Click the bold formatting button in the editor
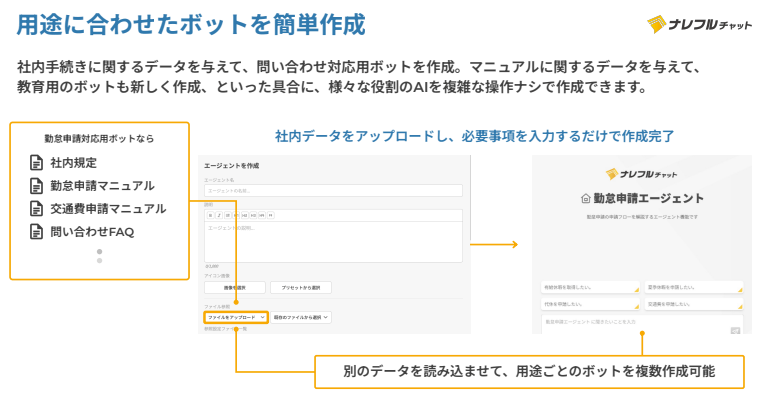Screen dimensions: 769x400 [210, 214]
